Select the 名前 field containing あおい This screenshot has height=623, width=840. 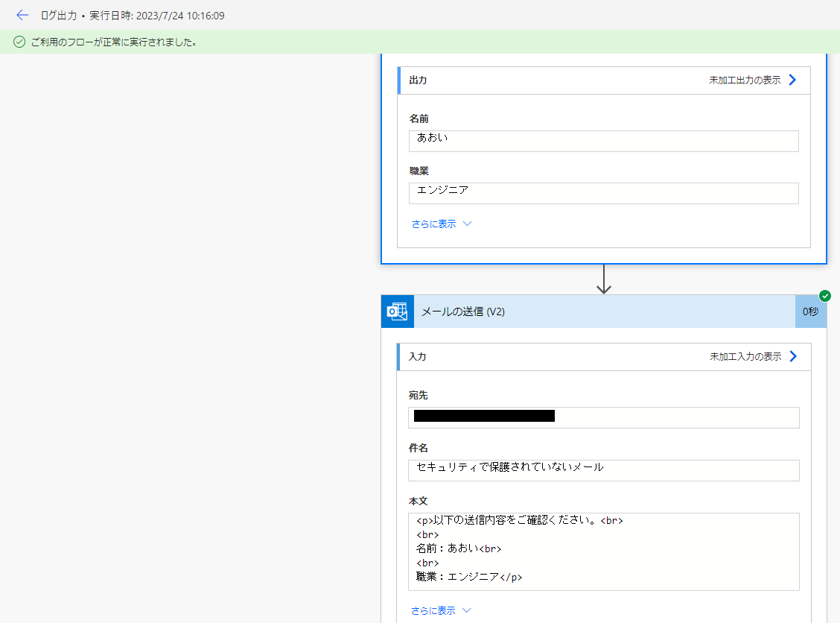[x=603, y=141]
